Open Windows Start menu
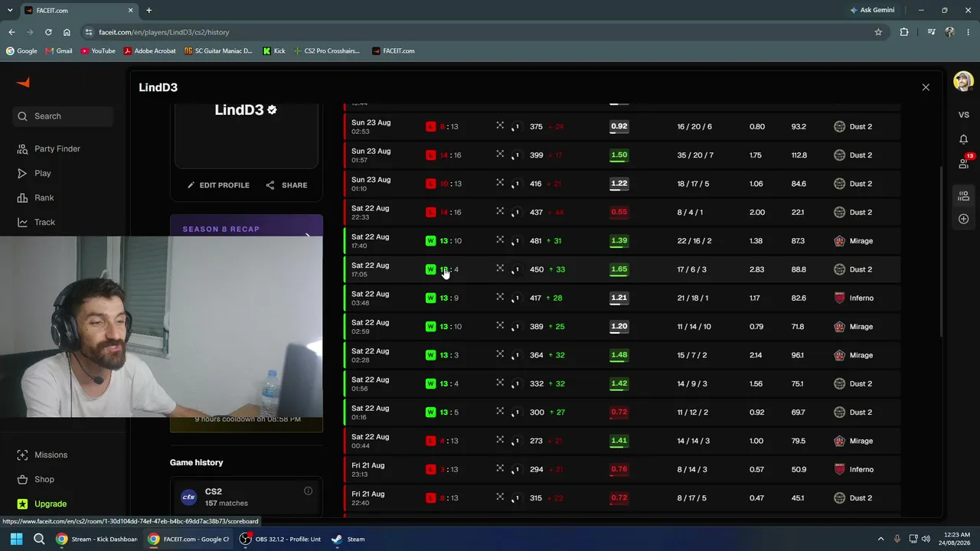 point(16,539)
